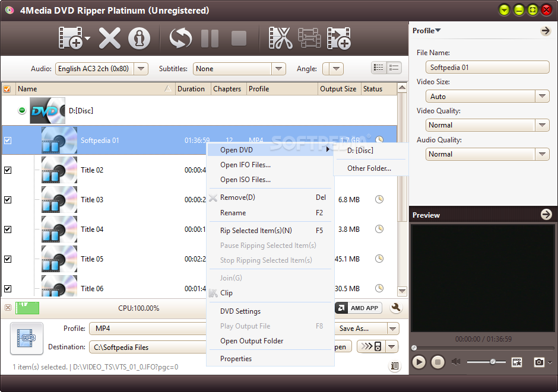Click the CPU graph close icon

tap(8, 307)
